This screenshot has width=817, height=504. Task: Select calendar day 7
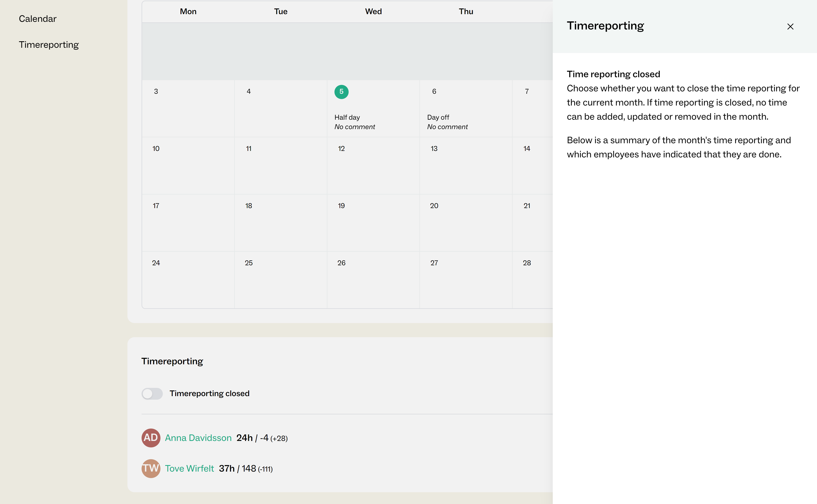pos(527,92)
